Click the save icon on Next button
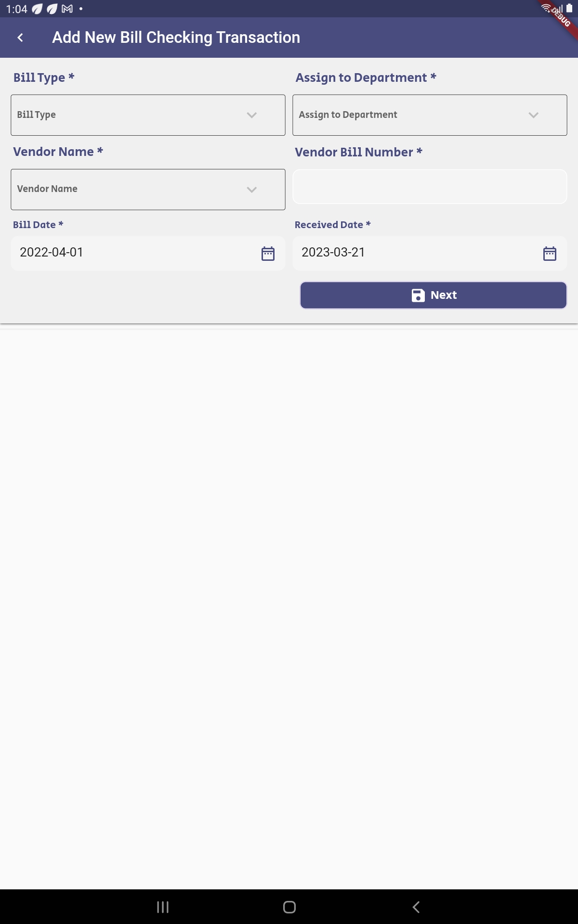 (x=418, y=295)
